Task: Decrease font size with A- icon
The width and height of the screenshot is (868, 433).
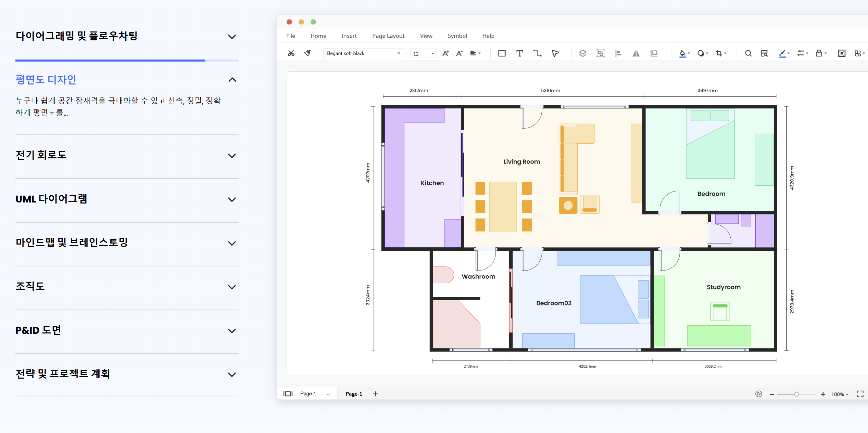Action: click(459, 53)
